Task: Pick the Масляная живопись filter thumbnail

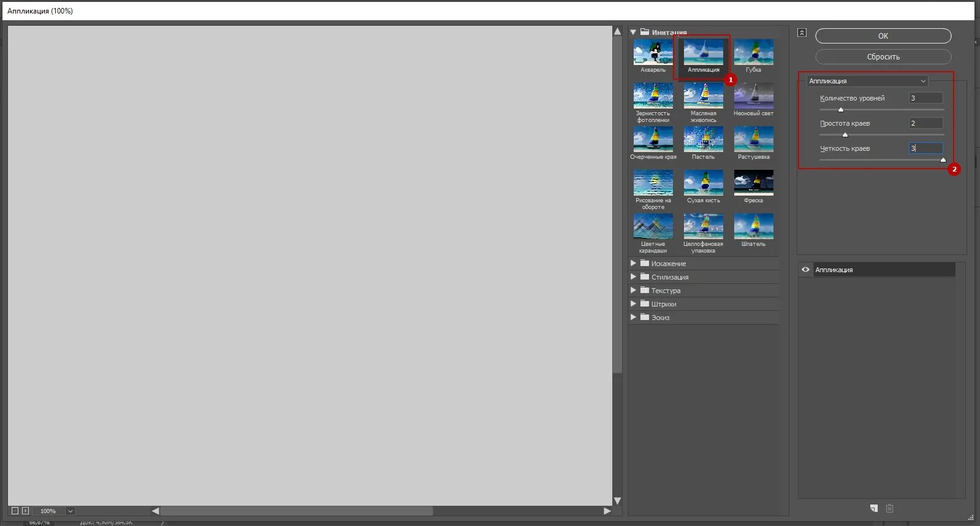Action: 704,96
